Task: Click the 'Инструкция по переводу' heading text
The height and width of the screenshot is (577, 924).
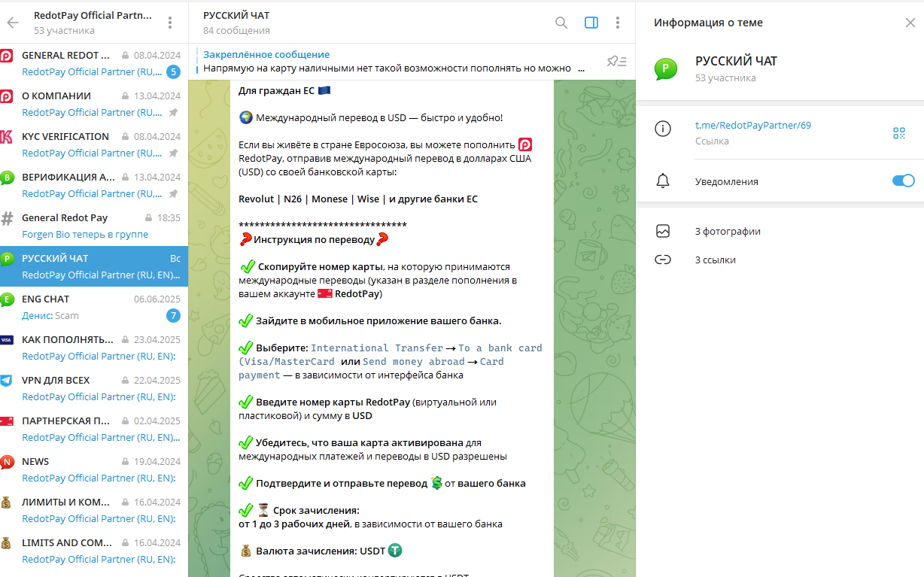Action: [314, 239]
